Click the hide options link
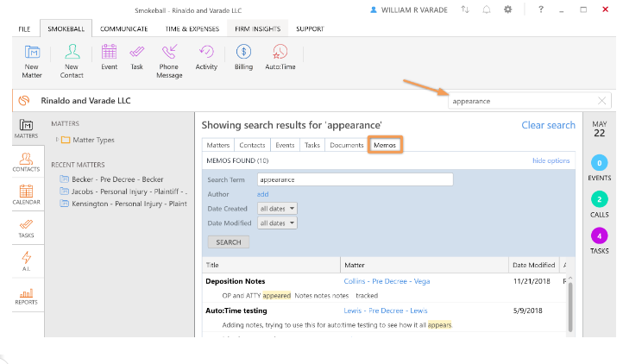 [x=551, y=160]
